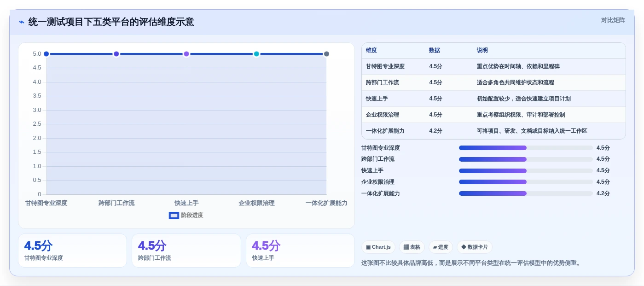Click the 快速上手 progress bar
This screenshot has height=286, width=644.
tap(526, 170)
